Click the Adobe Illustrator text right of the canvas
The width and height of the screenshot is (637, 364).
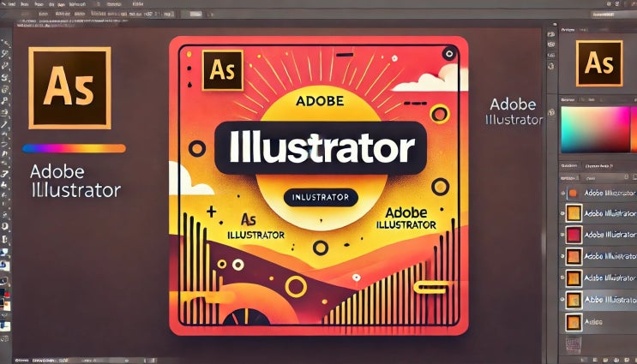pos(514,111)
